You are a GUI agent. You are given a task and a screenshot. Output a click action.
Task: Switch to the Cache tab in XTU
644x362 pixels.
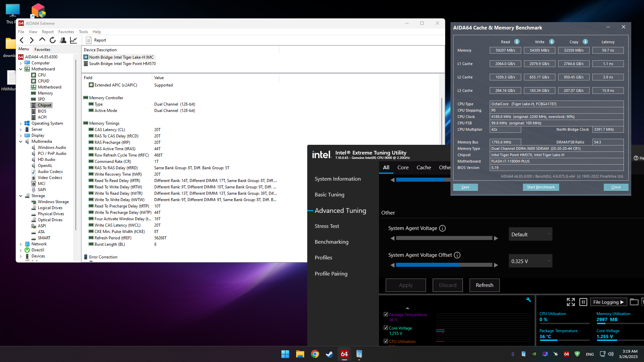pos(424,167)
